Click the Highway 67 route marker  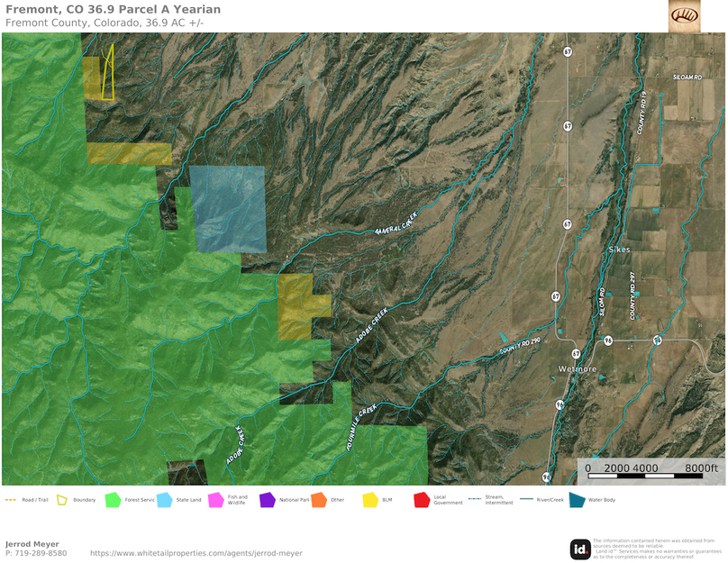[567, 53]
